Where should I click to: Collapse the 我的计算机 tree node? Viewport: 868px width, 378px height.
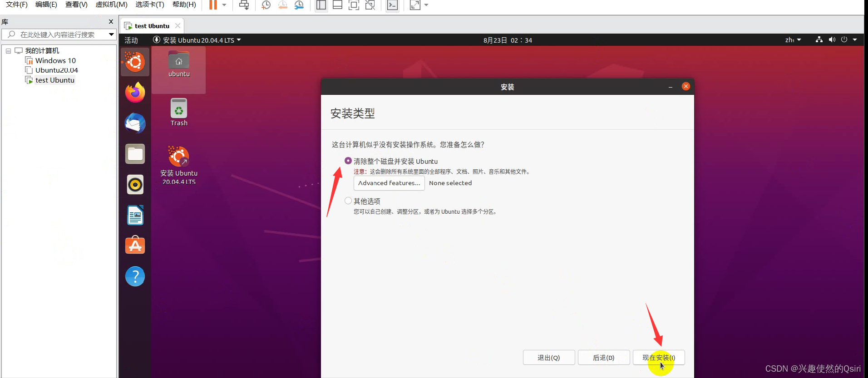coord(8,51)
